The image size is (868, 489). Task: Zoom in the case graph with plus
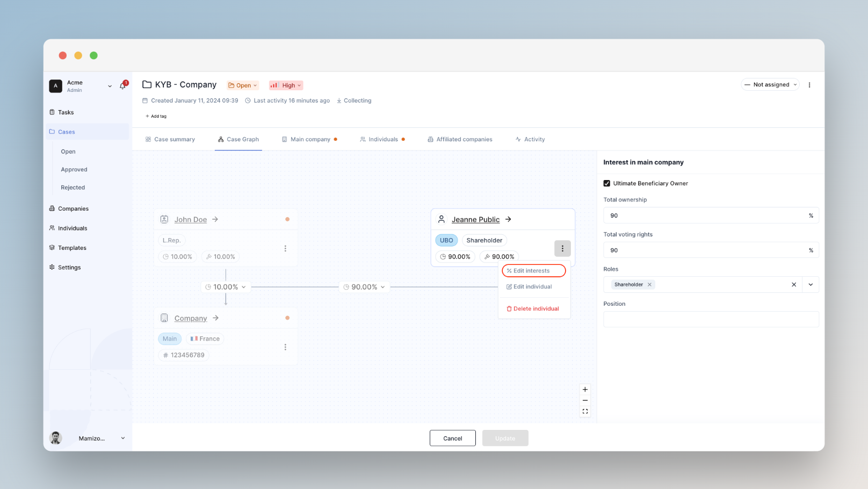coord(585,390)
